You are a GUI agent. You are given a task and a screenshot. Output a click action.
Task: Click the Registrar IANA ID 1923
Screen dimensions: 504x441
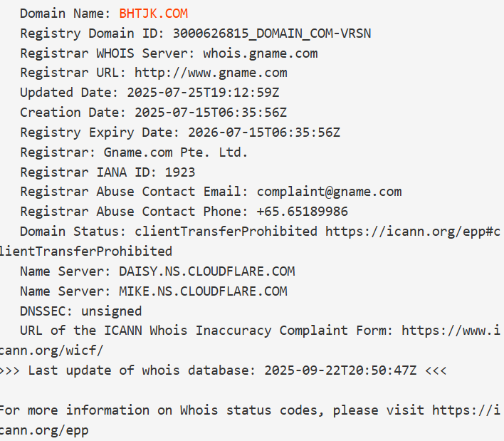tap(180, 172)
